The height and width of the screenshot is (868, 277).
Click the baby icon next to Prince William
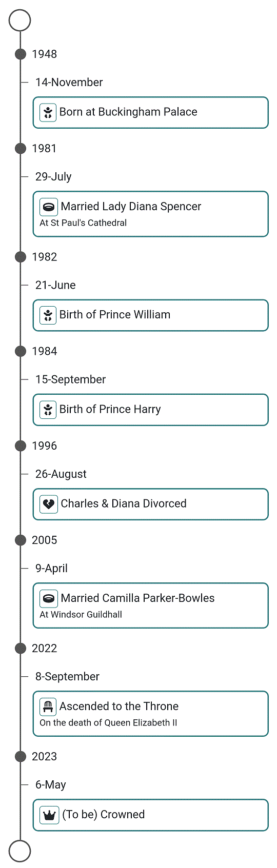(x=48, y=315)
